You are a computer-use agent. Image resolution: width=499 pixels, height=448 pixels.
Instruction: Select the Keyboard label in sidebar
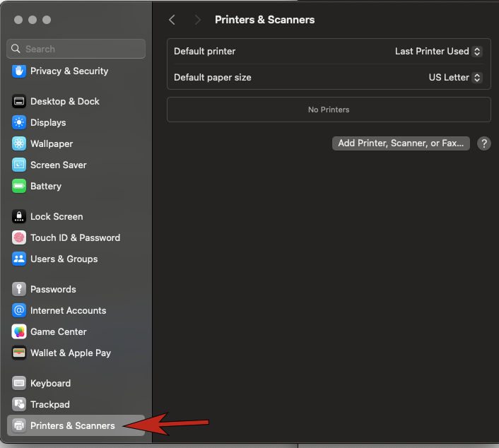51,383
